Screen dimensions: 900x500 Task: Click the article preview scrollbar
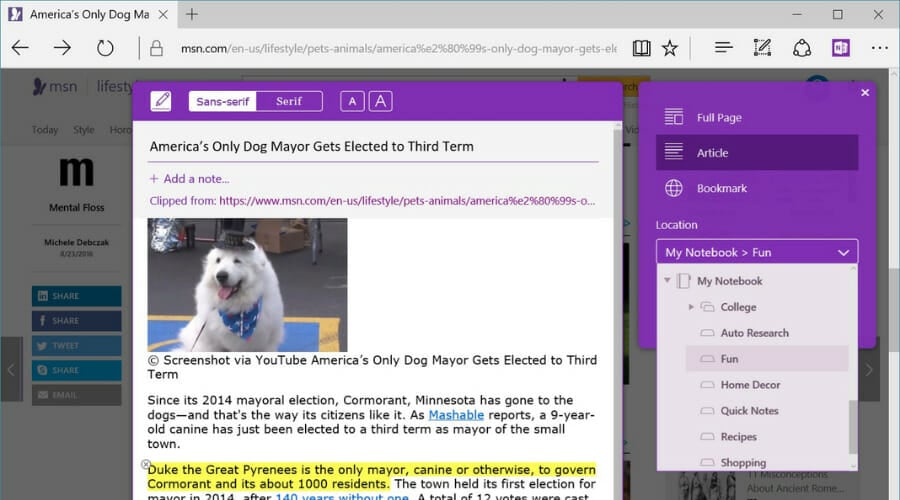click(x=618, y=310)
